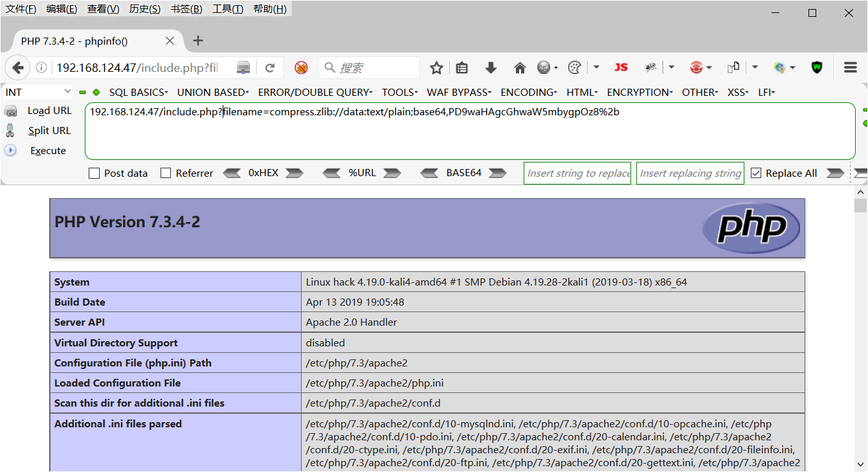Expand the ERROR/DOUBLE QUERY menu
The image size is (868, 472).
tap(315, 93)
